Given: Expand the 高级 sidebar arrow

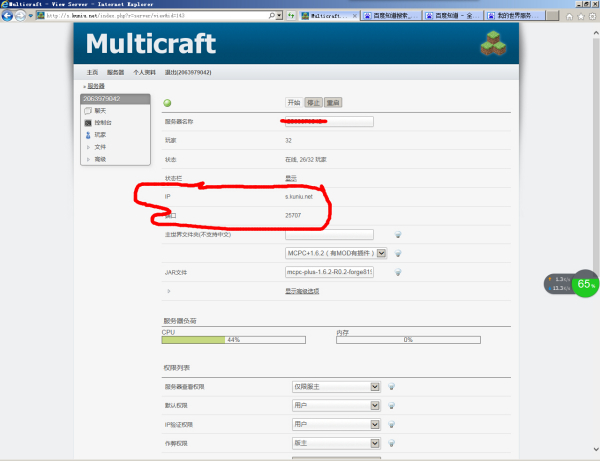Looking at the screenshot, I should (x=88, y=159).
